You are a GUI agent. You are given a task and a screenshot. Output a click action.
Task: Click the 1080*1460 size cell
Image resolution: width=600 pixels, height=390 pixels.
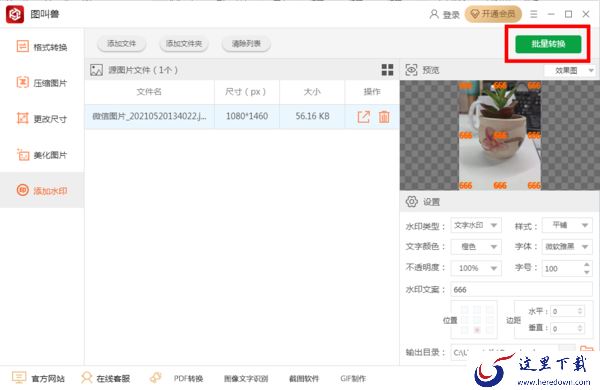click(x=247, y=116)
